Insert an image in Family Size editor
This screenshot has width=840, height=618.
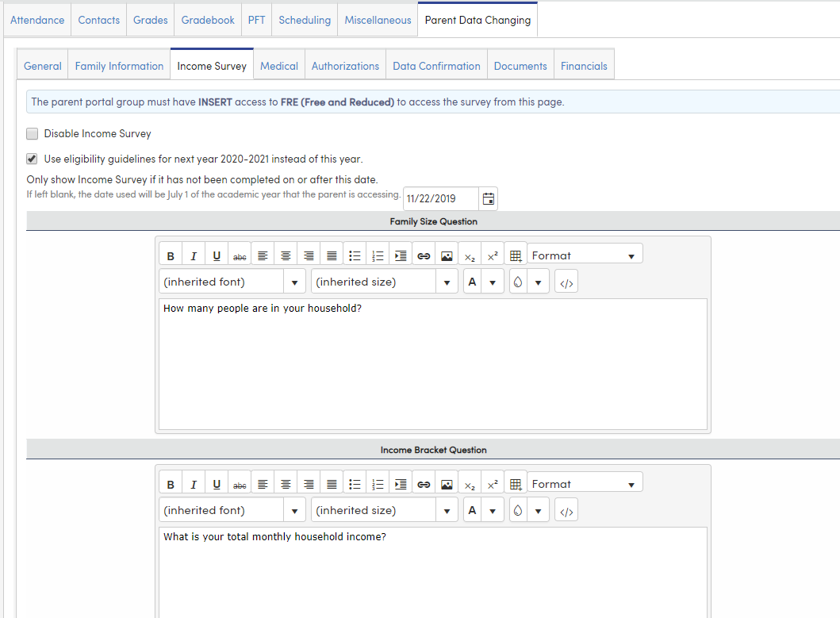coord(446,254)
